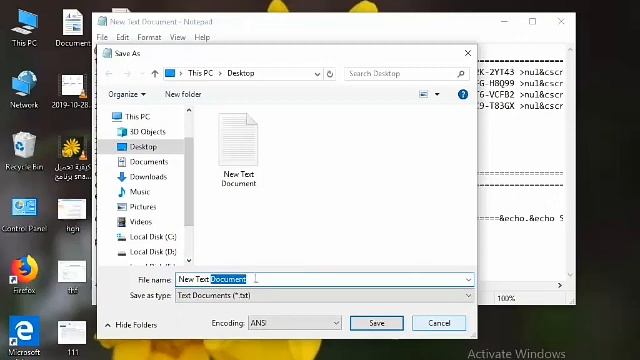This screenshot has width=640, height=360.
Task: Click the Back arrow in Save As
Action: [x=109, y=73]
